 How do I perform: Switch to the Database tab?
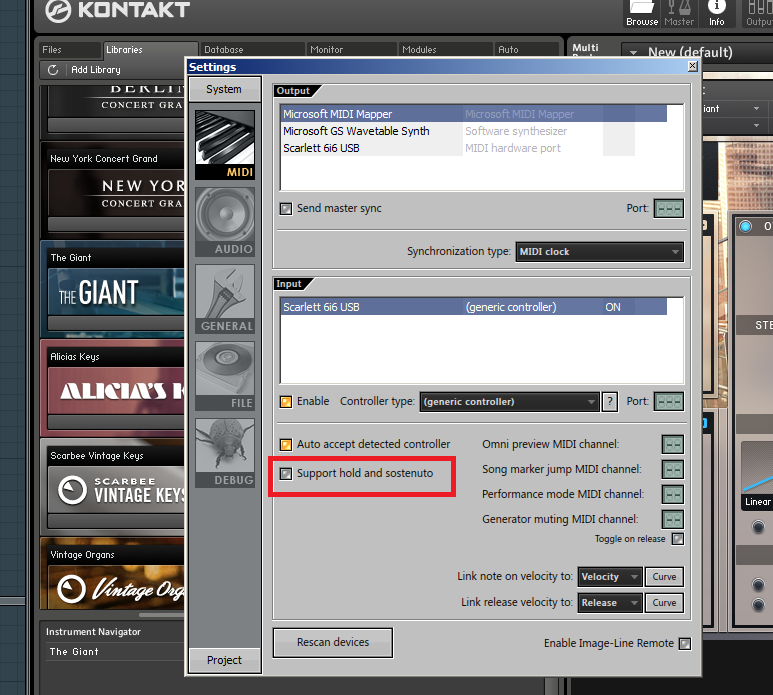point(252,50)
